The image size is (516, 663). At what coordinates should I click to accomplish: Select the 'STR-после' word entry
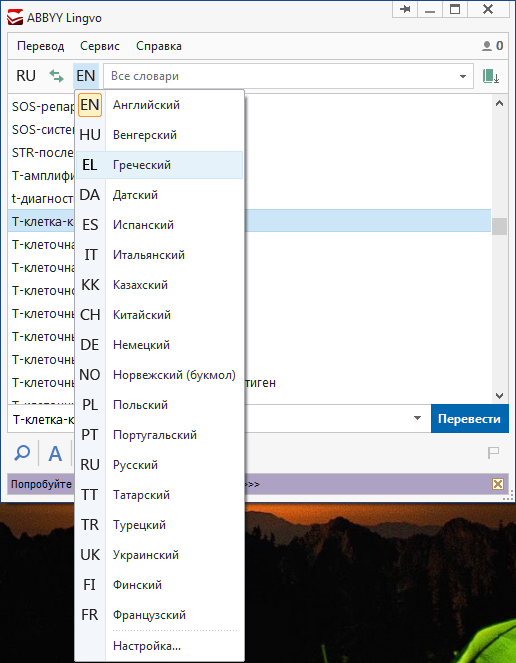coord(43,152)
